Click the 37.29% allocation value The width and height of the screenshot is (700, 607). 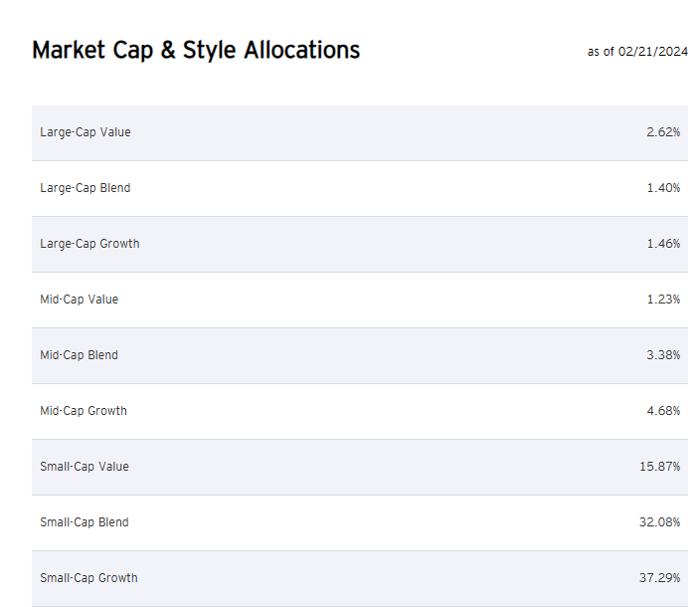660,578
